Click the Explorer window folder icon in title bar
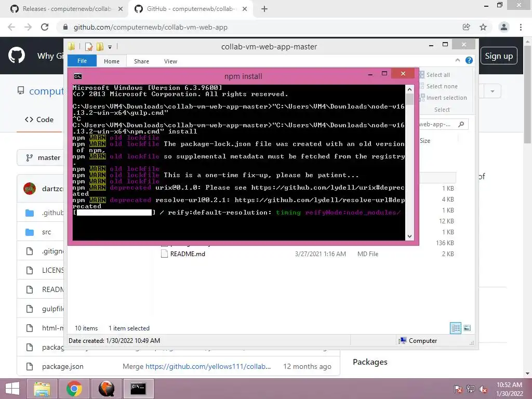Image resolution: width=532 pixels, height=399 pixels. [72, 46]
